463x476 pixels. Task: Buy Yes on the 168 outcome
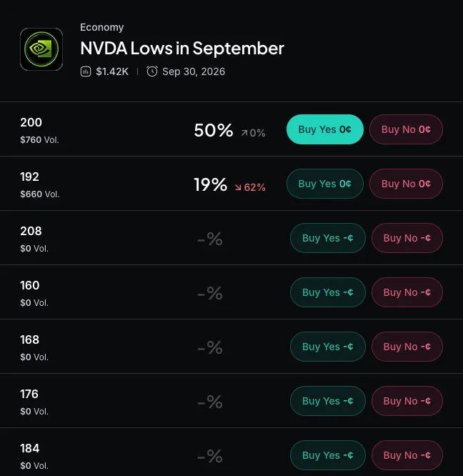(328, 347)
